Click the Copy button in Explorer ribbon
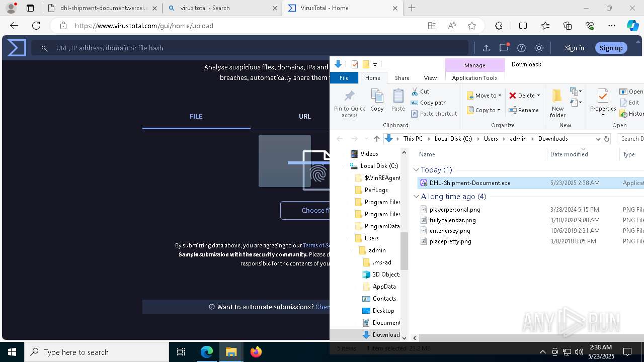Viewport: 644px width, 362px height. 377,100
